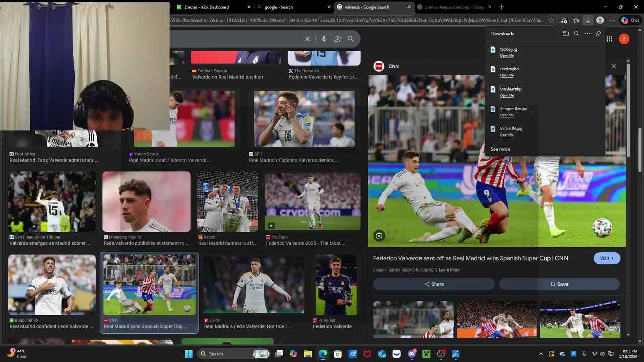644x362 pixels.
Task: Open file link under tackle.jpg
Action: tap(507, 56)
